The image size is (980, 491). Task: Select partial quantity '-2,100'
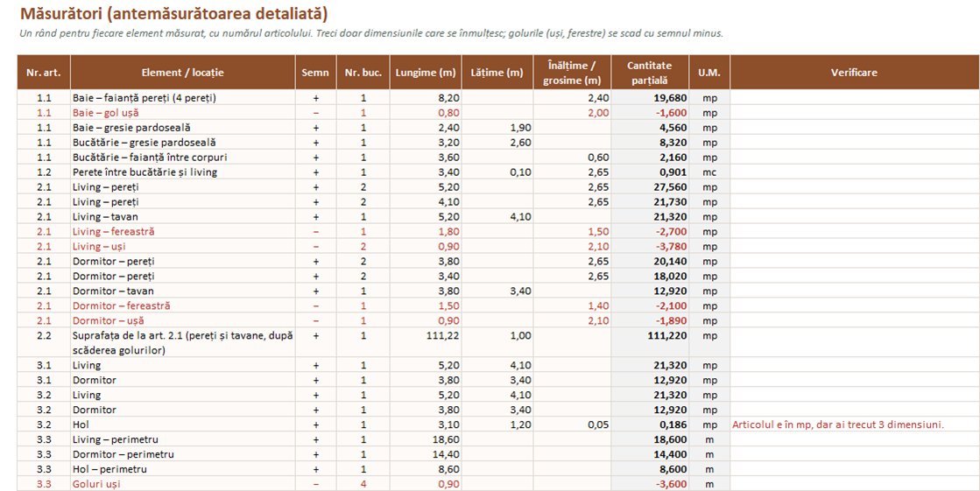[650, 306]
